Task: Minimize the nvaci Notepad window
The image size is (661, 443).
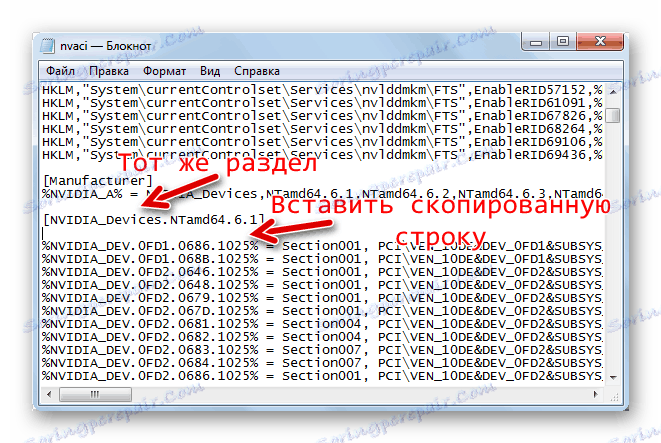Action: pyautogui.click(x=536, y=42)
